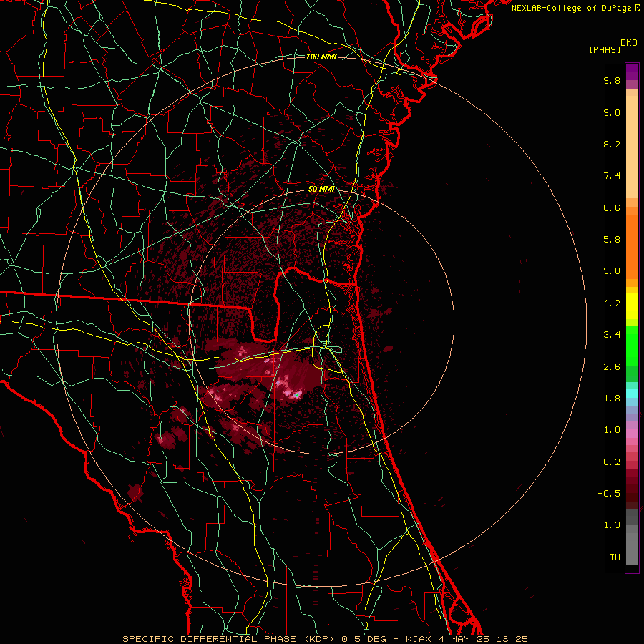Image resolution: width=644 pixels, height=644 pixels.
Task: Pick the bright green segment of the color bar
Action: coord(632,346)
